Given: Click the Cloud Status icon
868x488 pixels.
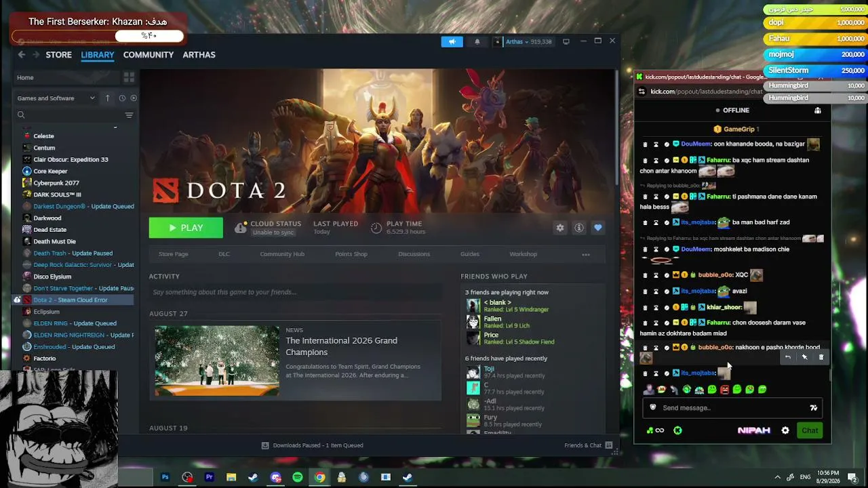Looking at the screenshot, I should (240, 228).
